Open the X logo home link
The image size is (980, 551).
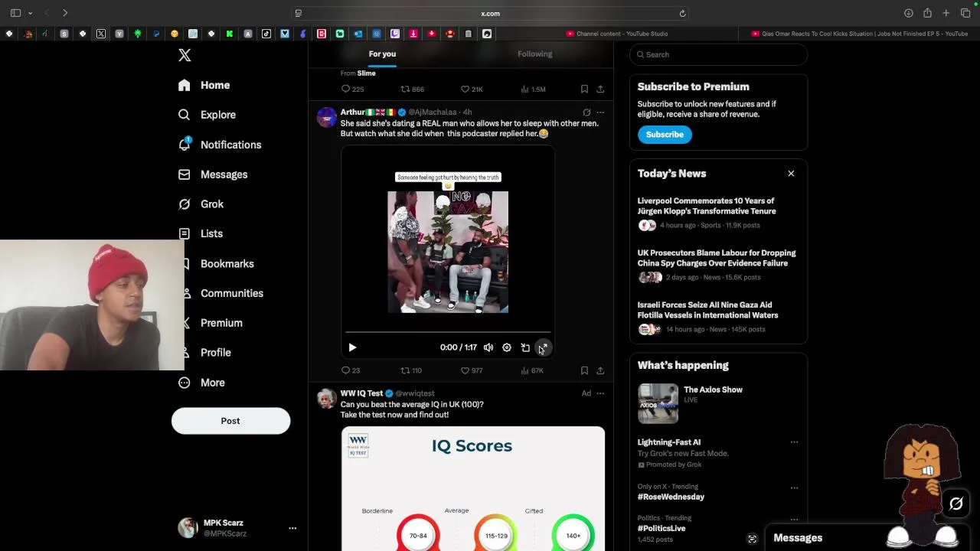(x=185, y=55)
